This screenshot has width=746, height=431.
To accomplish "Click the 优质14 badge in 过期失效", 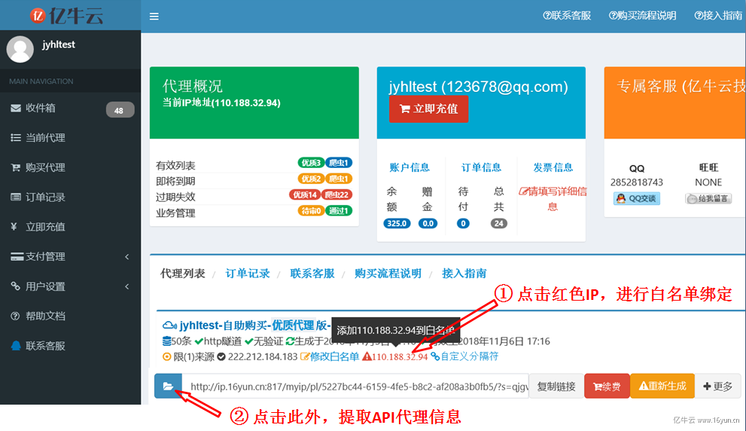I will (x=305, y=195).
